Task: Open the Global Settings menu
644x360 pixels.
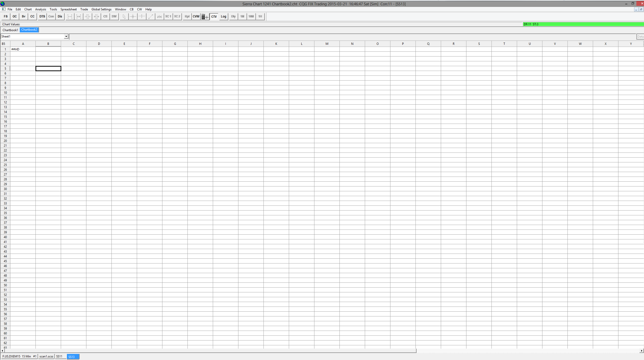Action: coord(101,9)
